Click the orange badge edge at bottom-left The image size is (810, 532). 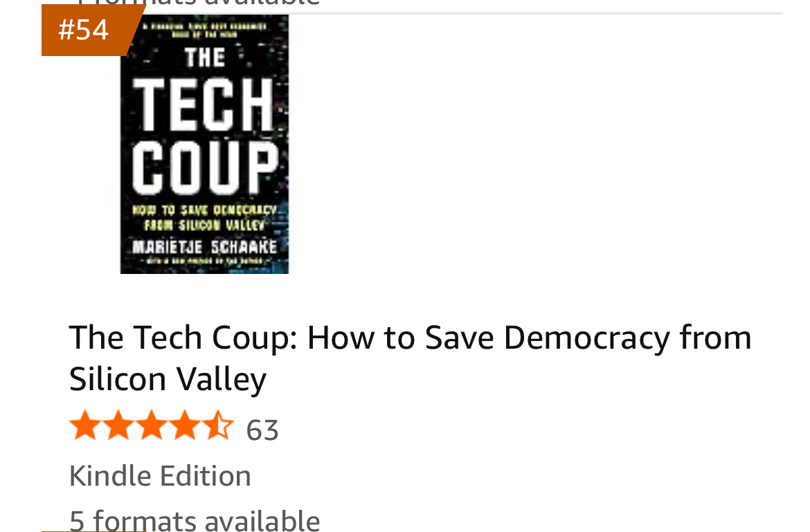pos(93,531)
